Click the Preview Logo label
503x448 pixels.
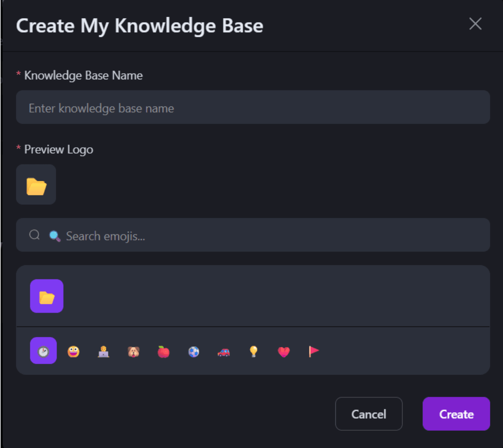click(58, 150)
